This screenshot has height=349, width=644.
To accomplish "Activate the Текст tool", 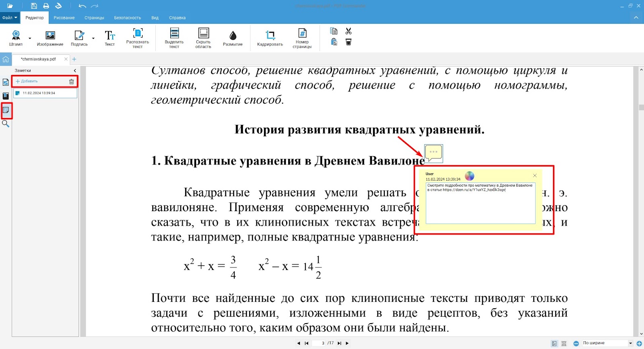I will (109, 38).
